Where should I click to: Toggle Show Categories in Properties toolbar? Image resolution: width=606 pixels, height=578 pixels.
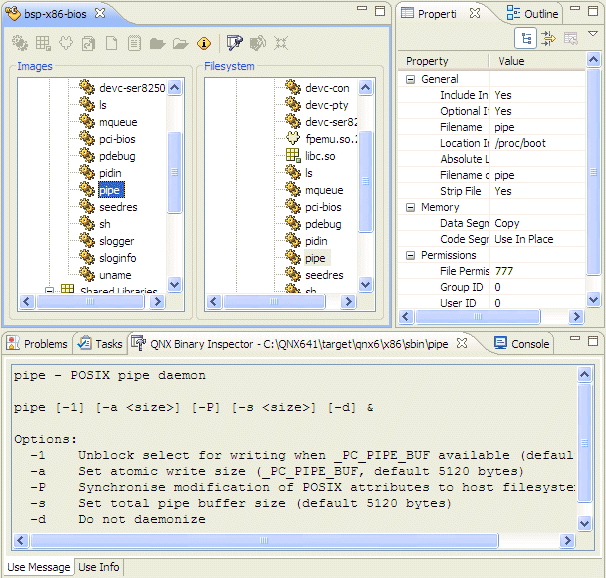(x=526, y=38)
